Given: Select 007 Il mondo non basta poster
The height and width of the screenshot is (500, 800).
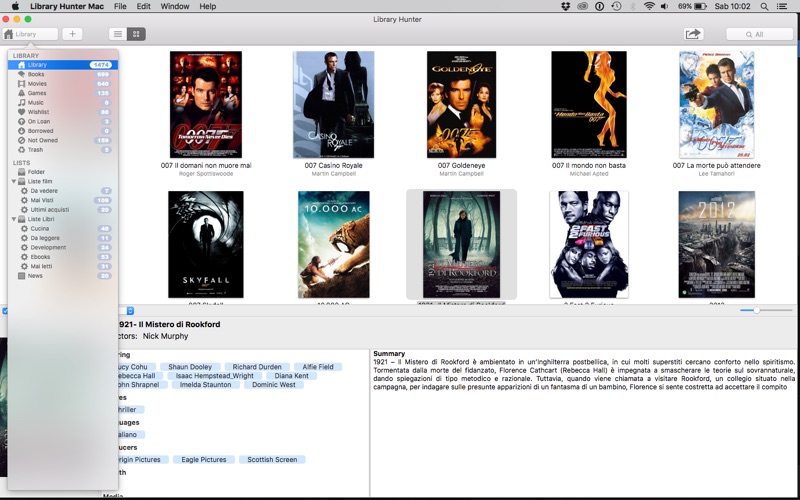Looking at the screenshot, I should [x=589, y=105].
